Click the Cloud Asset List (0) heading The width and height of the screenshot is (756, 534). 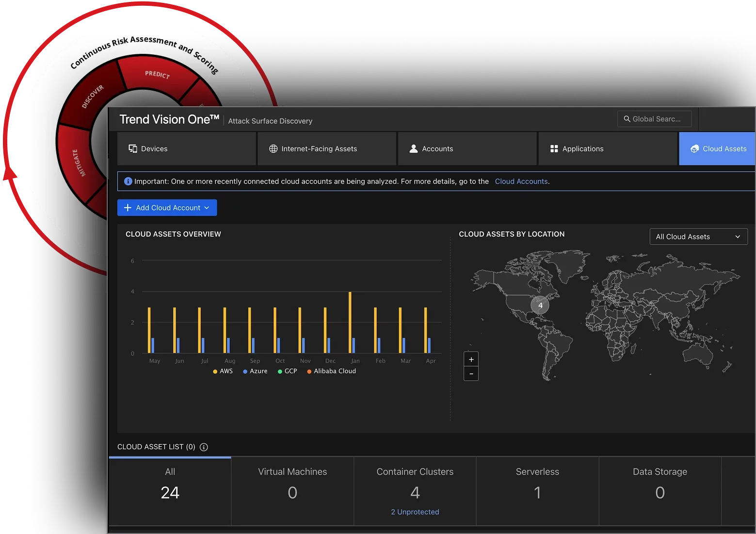156,447
